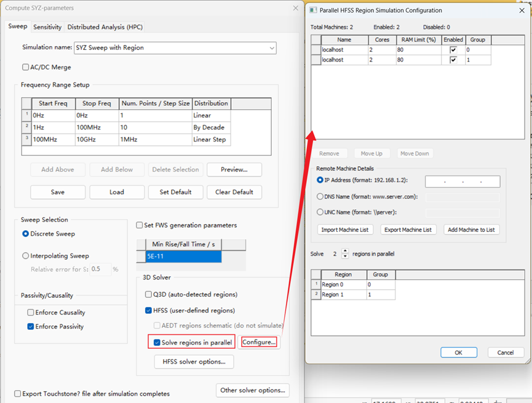Click the IP Address input field
Viewport: 532px width, 403px height.
pyautogui.click(x=462, y=182)
